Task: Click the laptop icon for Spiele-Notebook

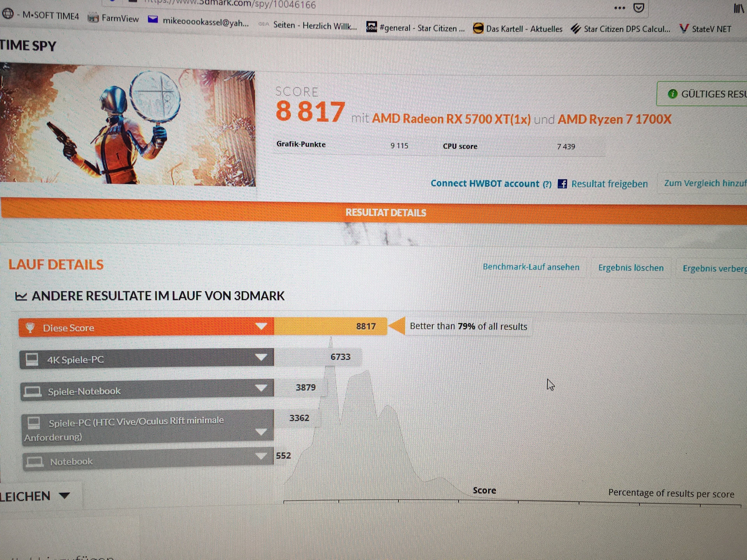Action: [x=33, y=391]
